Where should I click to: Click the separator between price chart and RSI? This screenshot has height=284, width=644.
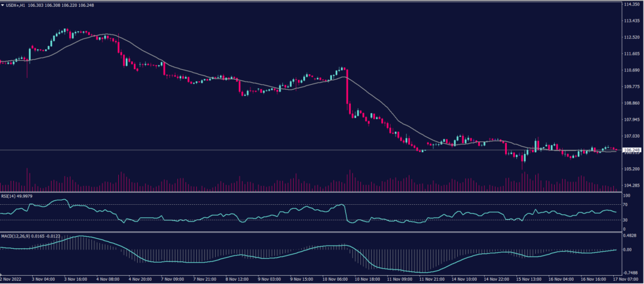(308, 192)
